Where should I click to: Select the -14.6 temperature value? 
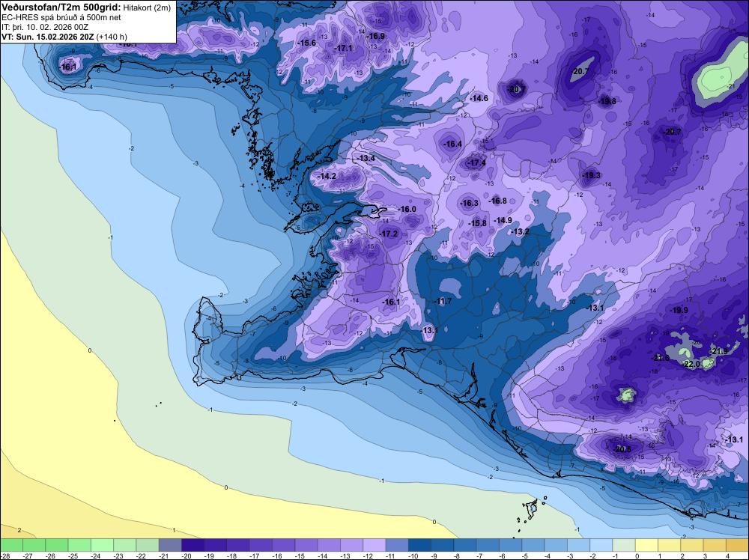tap(479, 98)
